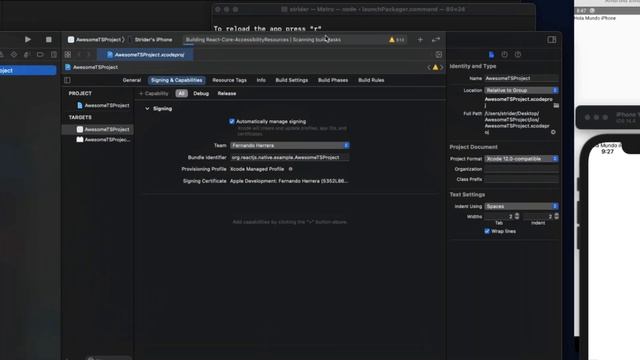Toggle project and targets list sidebar
This screenshot has width=640, height=360.
pyautogui.click(x=67, y=80)
